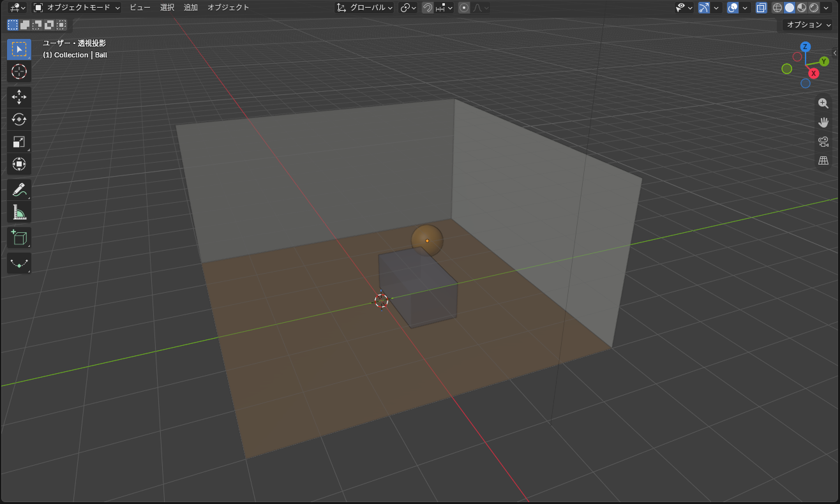Select the combined Transform tool
The image size is (840, 504).
(19, 164)
